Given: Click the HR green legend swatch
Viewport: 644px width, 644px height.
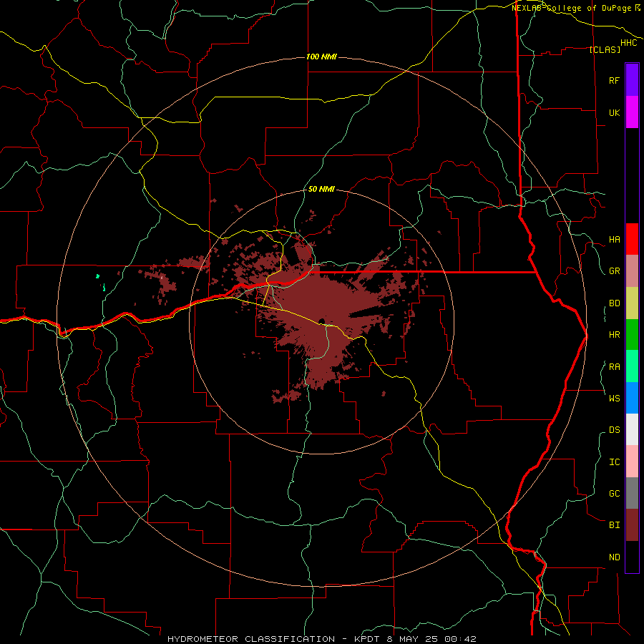Looking at the screenshot, I should [632, 335].
